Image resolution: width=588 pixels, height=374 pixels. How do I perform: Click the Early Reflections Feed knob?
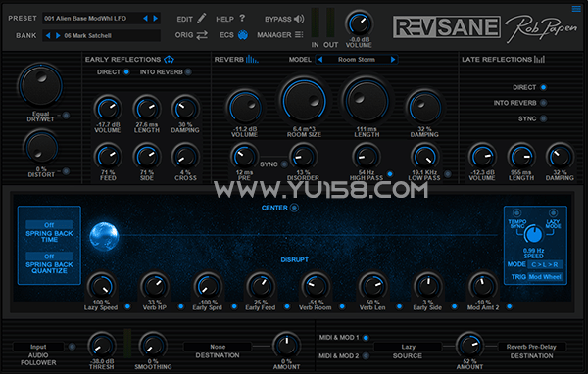pos(108,157)
